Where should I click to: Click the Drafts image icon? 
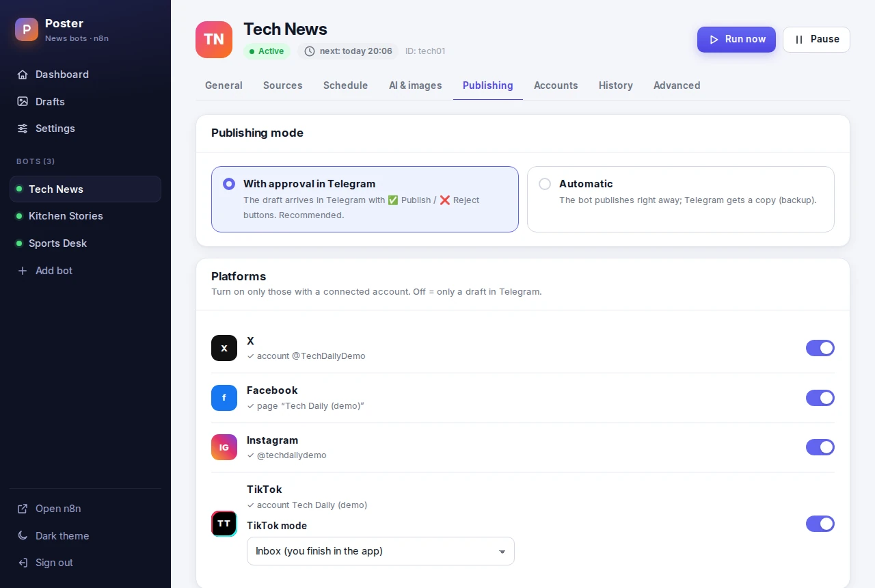click(x=23, y=101)
